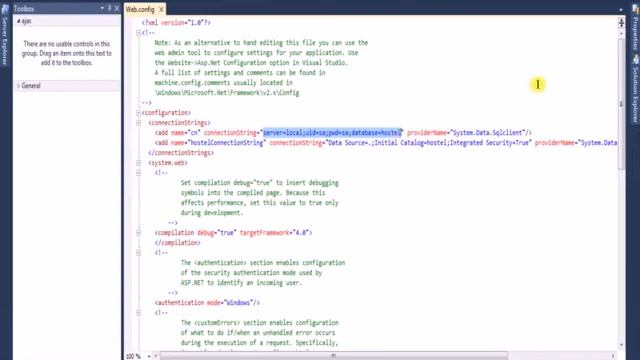Collapse the customErrors section comment

[138, 313]
